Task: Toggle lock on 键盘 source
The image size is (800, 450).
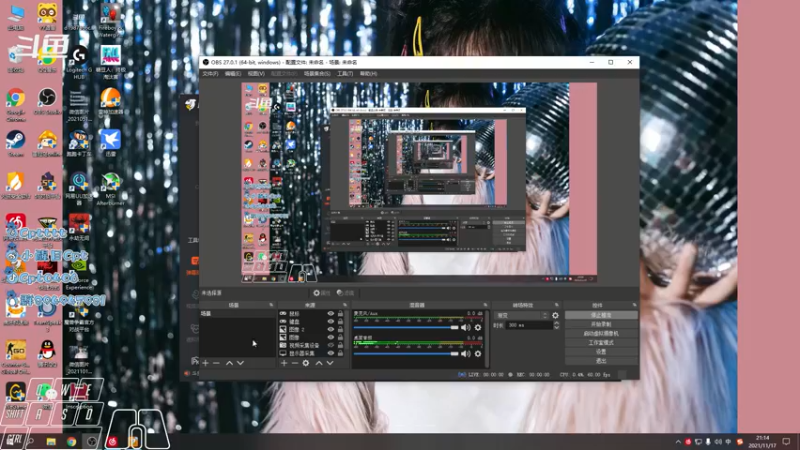Action: pyautogui.click(x=340, y=322)
